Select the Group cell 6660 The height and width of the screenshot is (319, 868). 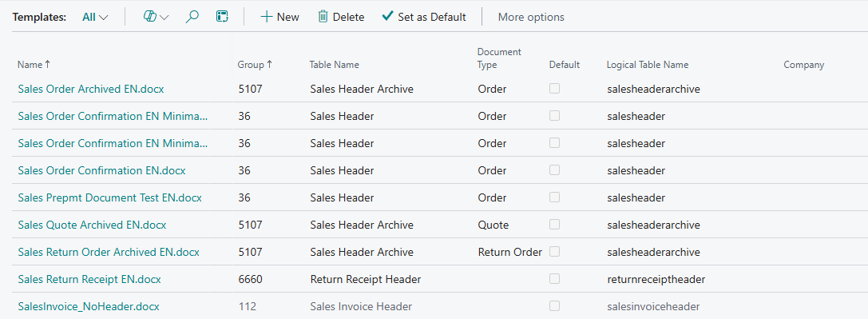click(250, 279)
